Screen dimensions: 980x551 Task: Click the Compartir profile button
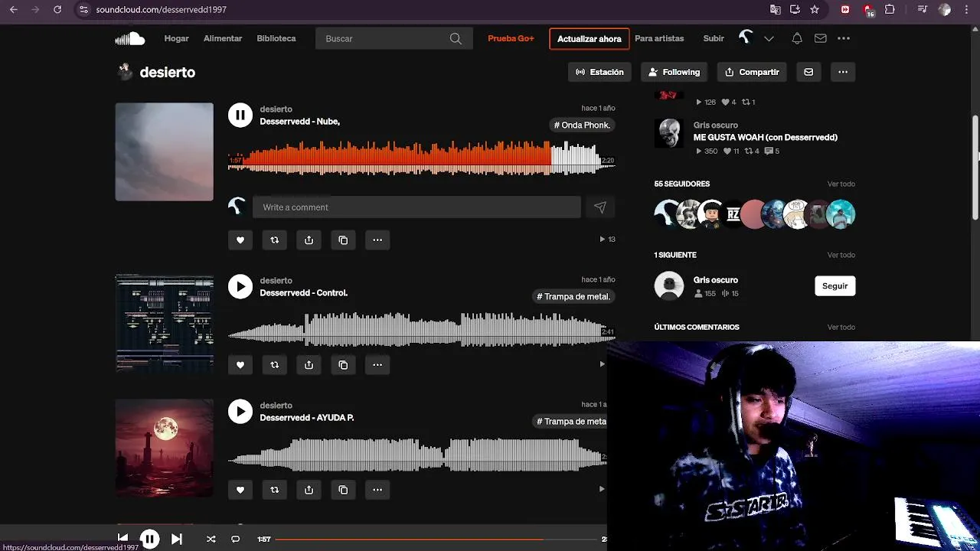point(752,72)
